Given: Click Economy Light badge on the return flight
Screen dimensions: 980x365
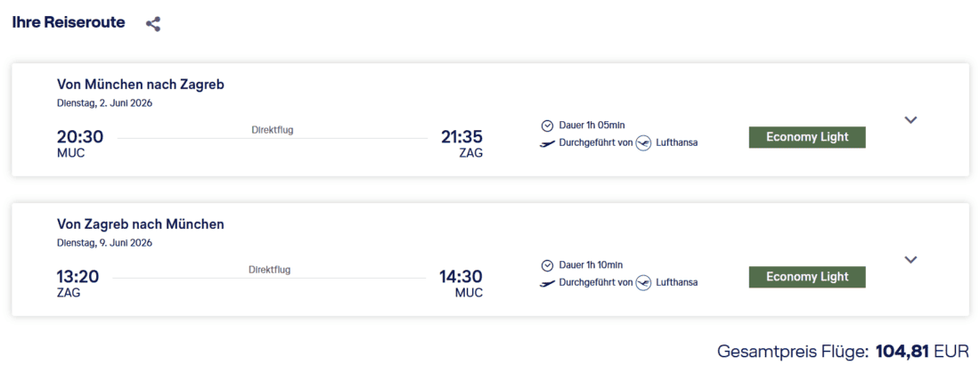Looking at the screenshot, I should tap(807, 277).
